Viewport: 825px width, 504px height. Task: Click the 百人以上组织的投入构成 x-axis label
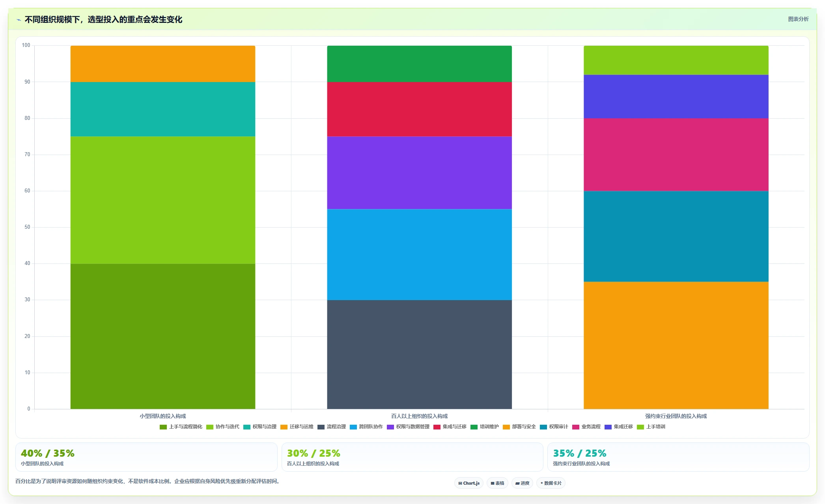(x=420, y=416)
